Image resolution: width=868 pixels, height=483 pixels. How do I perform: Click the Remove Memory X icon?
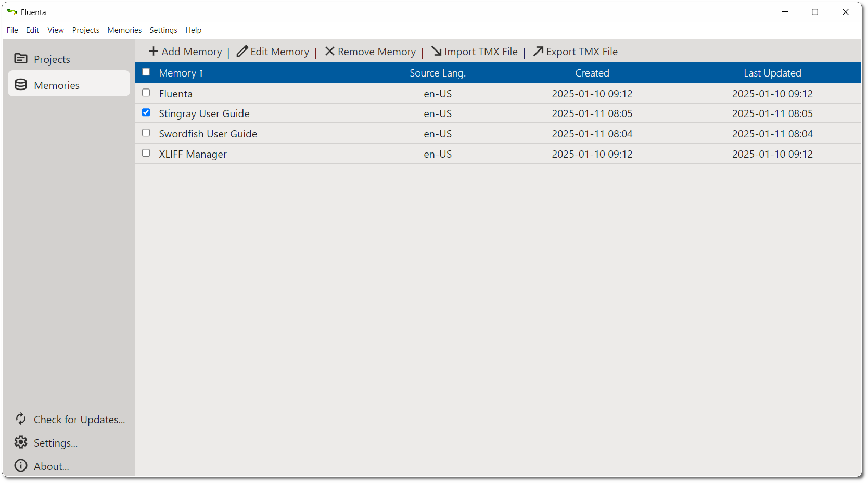tap(330, 51)
